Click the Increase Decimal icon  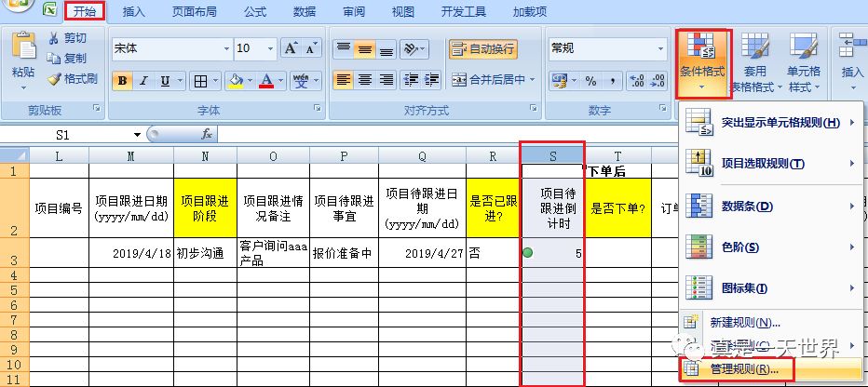[637, 81]
